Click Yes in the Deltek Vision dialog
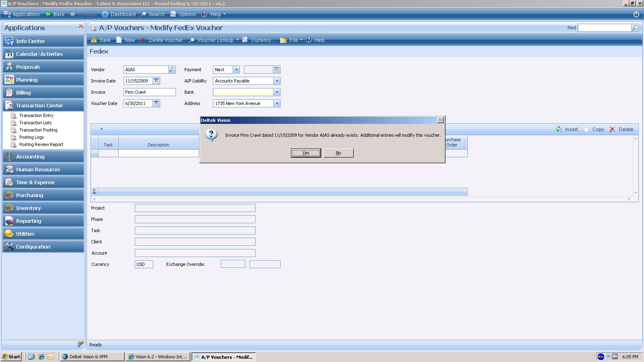This screenshot has height=362, width=644. (x=306, y=153)
